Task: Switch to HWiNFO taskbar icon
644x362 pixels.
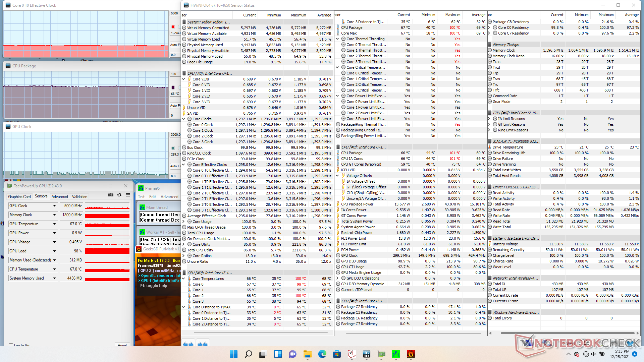Action: tap(366, 354)
